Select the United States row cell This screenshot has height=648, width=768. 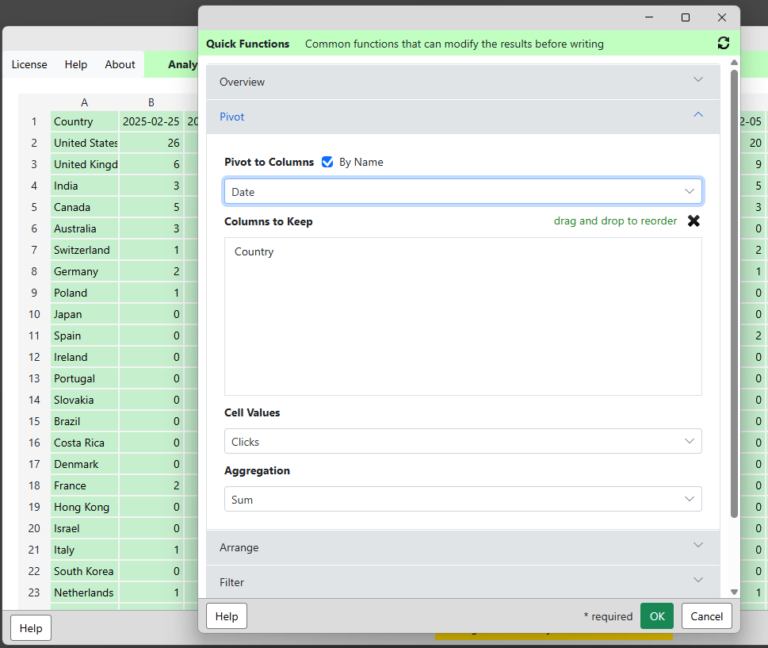[84, 143]
